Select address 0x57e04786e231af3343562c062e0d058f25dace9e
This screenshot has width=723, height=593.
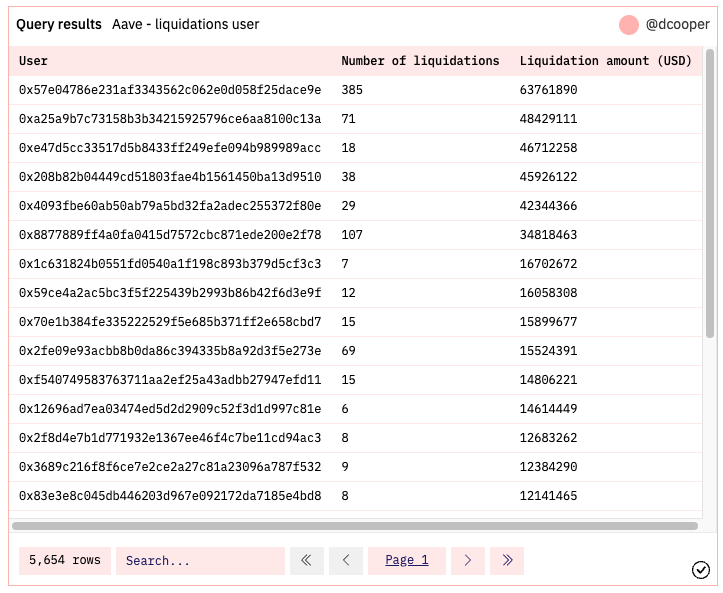pyautogui.click(x=170, y=90)
